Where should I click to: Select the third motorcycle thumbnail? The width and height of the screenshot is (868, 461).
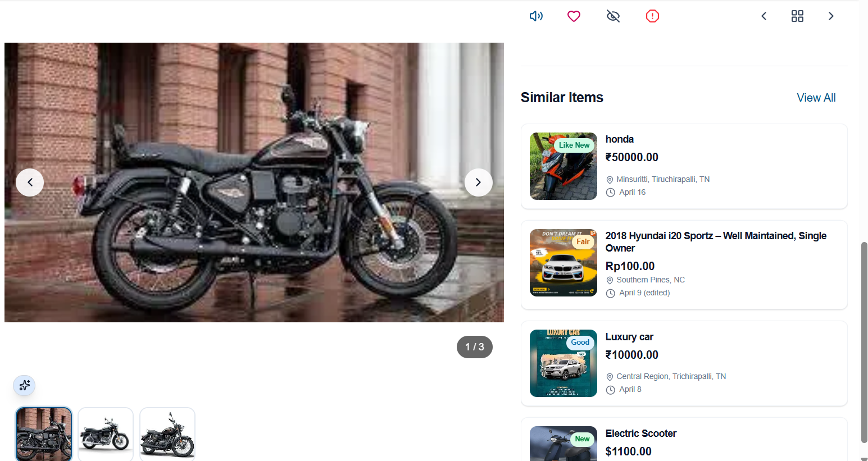coord(167,434)
